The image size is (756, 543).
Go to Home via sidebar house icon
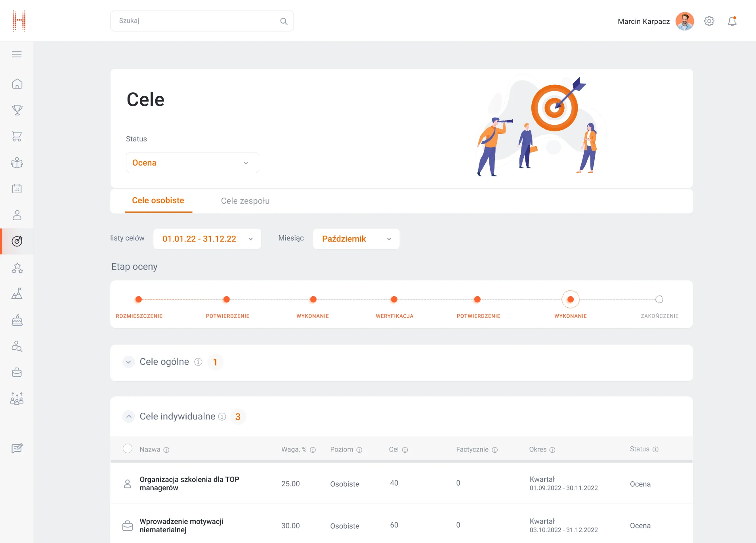coord(17,84)
